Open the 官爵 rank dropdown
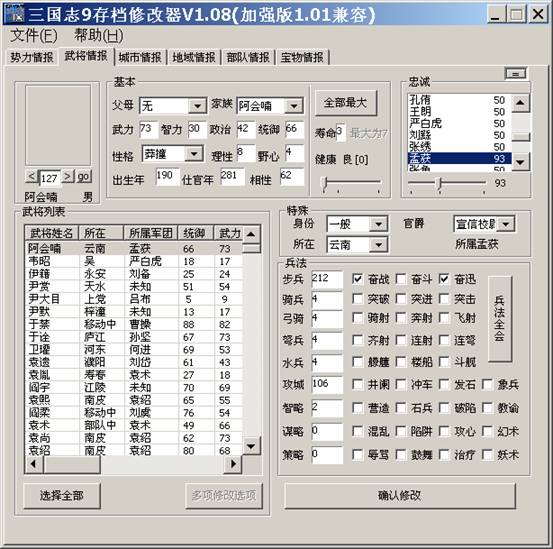This screenshot has height=549, width=553. [506, 224]
